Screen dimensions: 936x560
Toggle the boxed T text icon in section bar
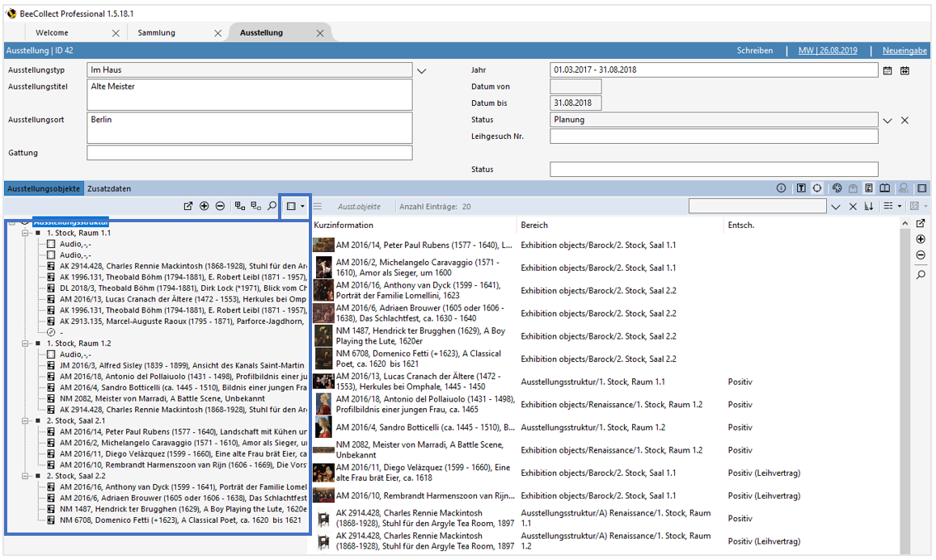click(801, 188)
